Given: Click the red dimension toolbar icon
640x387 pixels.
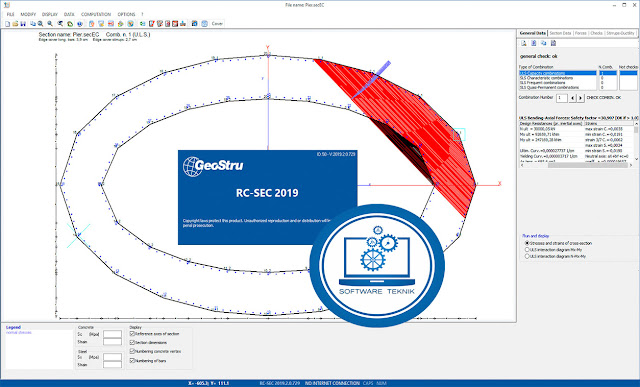Looking at the screenshot, I should click(111, 24).
